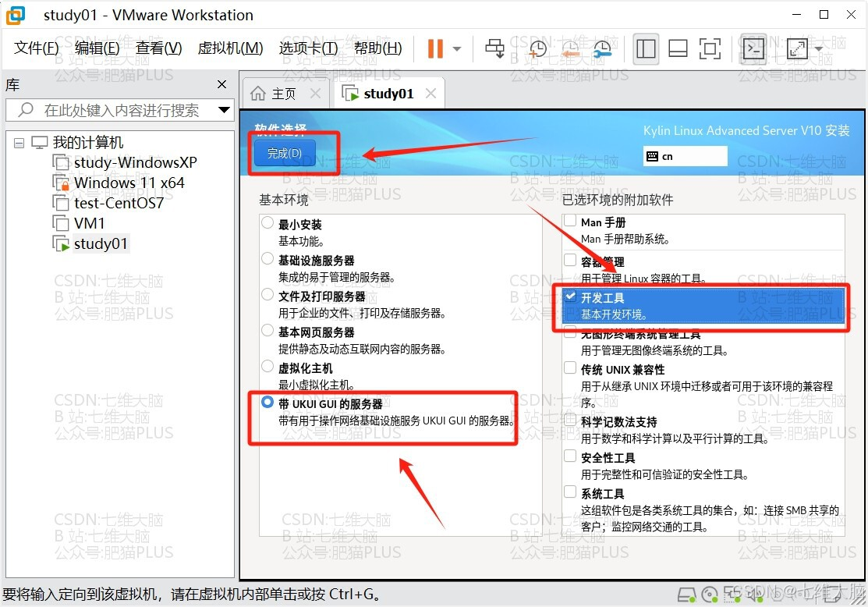
Task: Close the study01 tab
Action: 430,93
